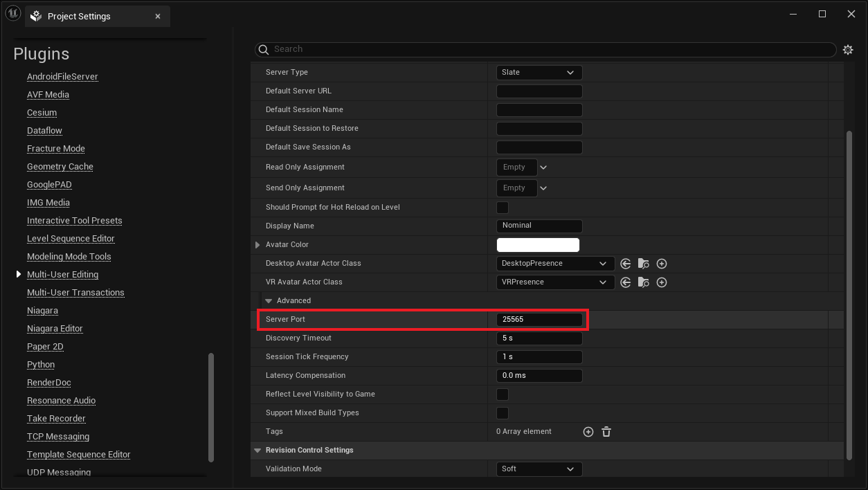This screenshot has height=490, width=868.
Task: Click the settings gear icon beside search
Action: [x=848, y=50]
